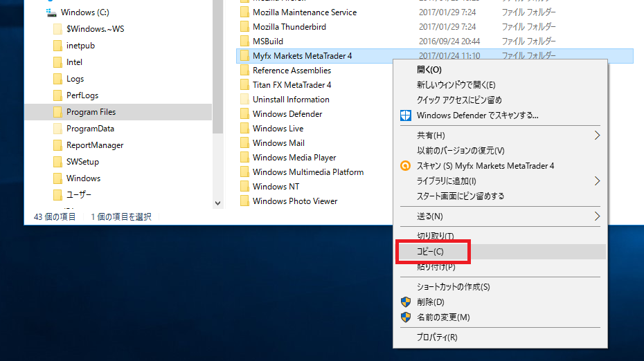Viewport: 644px width, 361px height.
Task: Click the Windows Defender shield icon in context menu
Action: click(405, 115)
